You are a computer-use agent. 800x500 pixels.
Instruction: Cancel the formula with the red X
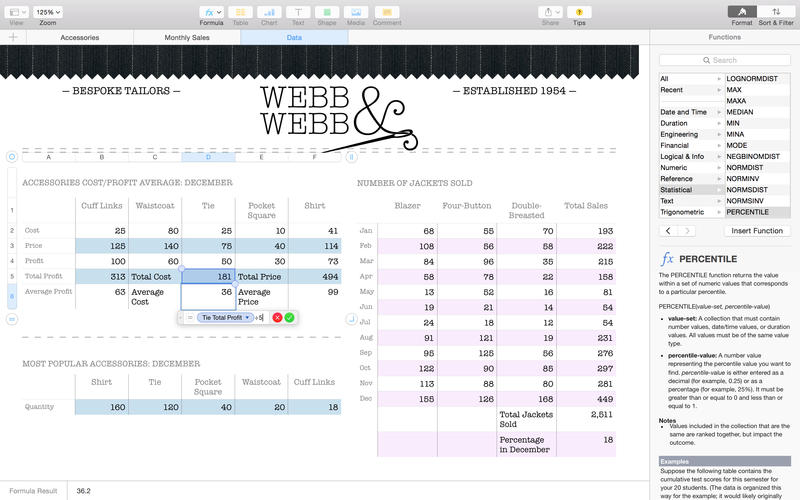(277, 317)
